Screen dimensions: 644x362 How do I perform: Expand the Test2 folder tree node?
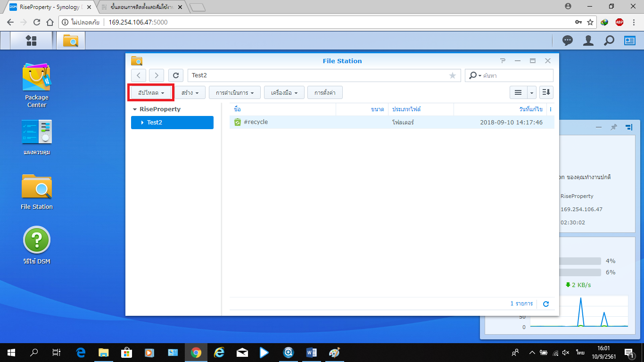point(142,123)
